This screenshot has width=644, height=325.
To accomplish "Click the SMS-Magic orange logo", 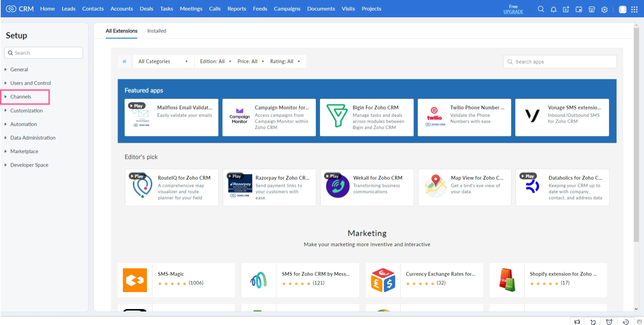I will tap(135, 280).
